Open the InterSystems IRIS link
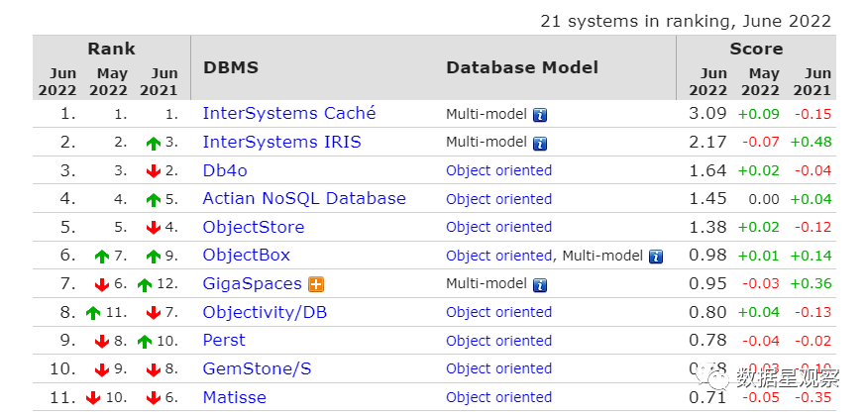The image size is (868, 416). click(281, 143)
